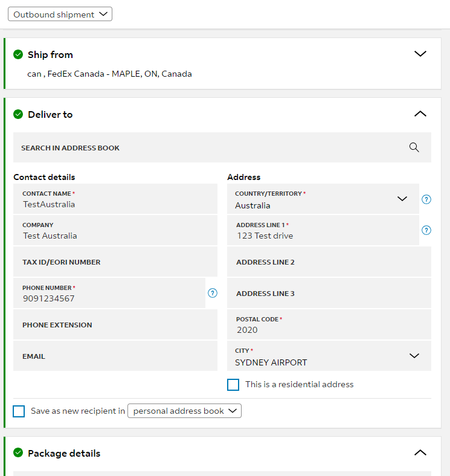
Task: Open the Country/Territory dropdown showing Australia
Action: pos(323,199)
